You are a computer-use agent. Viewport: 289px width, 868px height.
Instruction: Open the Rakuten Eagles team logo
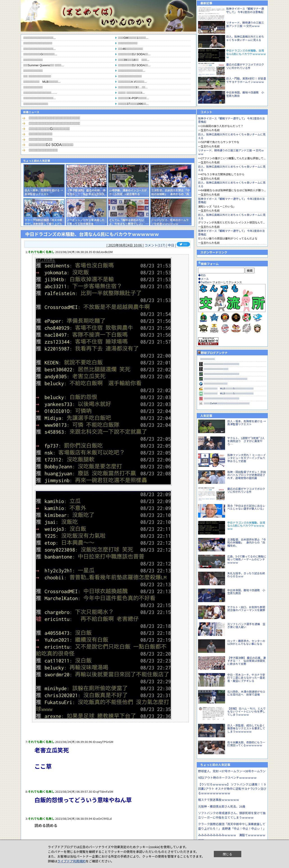coord(236,328)
